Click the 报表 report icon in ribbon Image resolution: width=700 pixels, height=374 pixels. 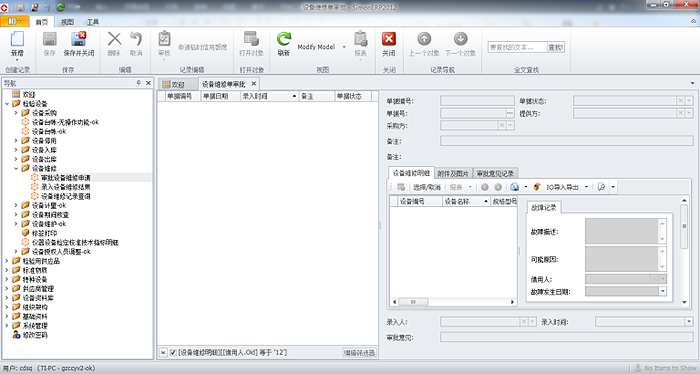[x=360, y=39]
